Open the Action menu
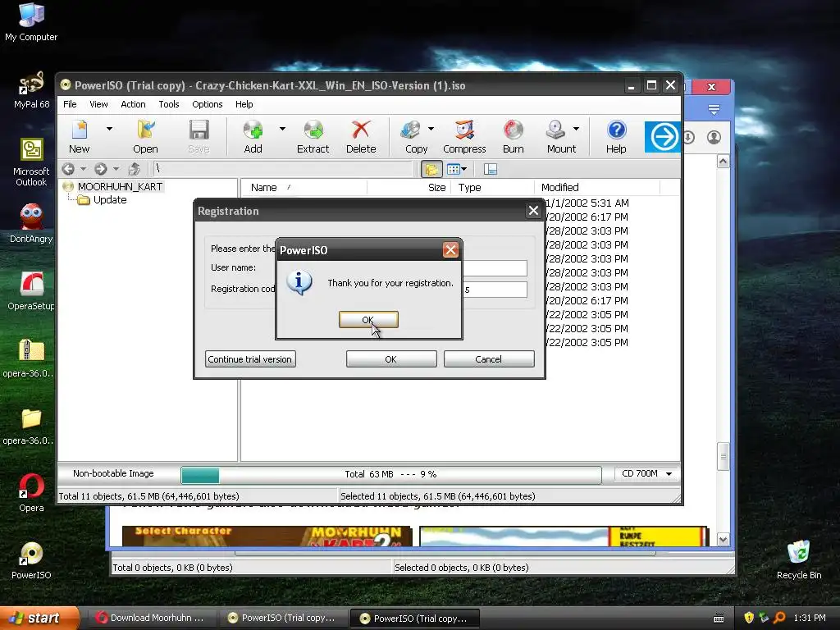The image size is (840, 630). tap(133, 104)
